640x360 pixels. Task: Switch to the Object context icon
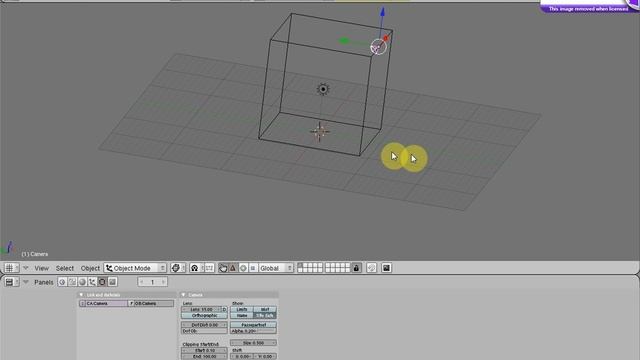pos(92,282)
